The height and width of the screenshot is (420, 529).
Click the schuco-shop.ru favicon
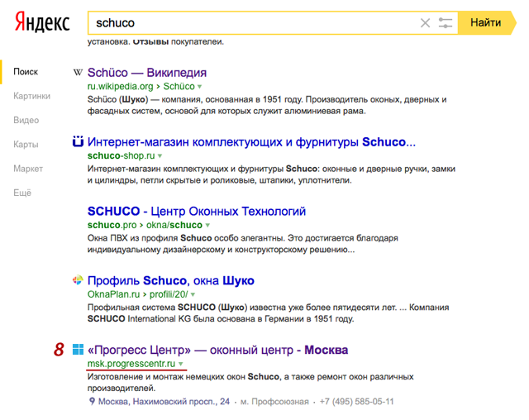pos(78,141)
